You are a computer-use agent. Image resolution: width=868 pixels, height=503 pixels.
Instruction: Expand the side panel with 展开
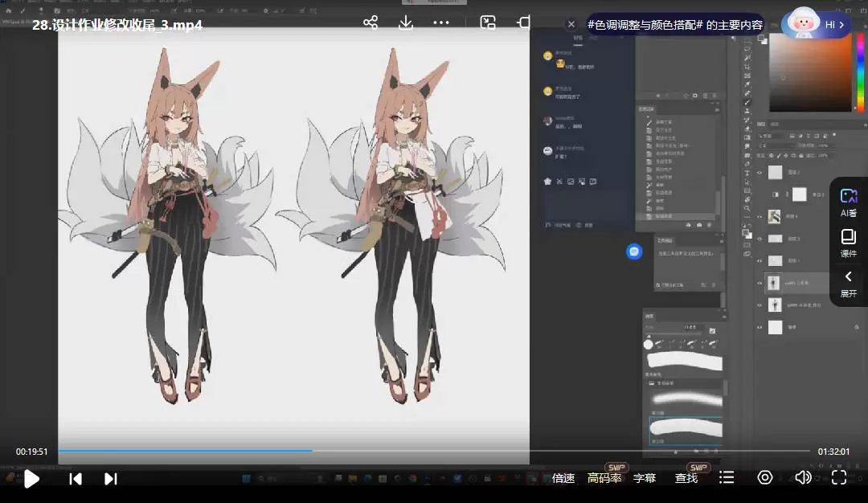pos(848,284)
